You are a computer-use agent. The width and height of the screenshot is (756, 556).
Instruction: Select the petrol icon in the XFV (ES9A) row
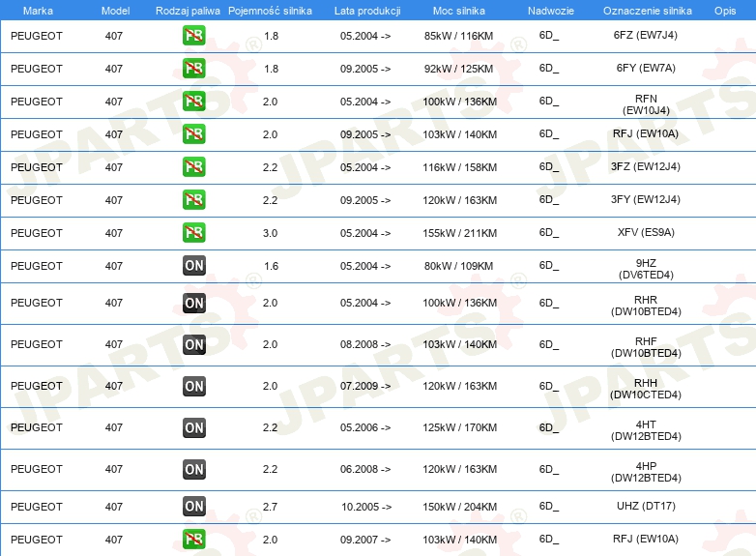[x=193, y=232]
